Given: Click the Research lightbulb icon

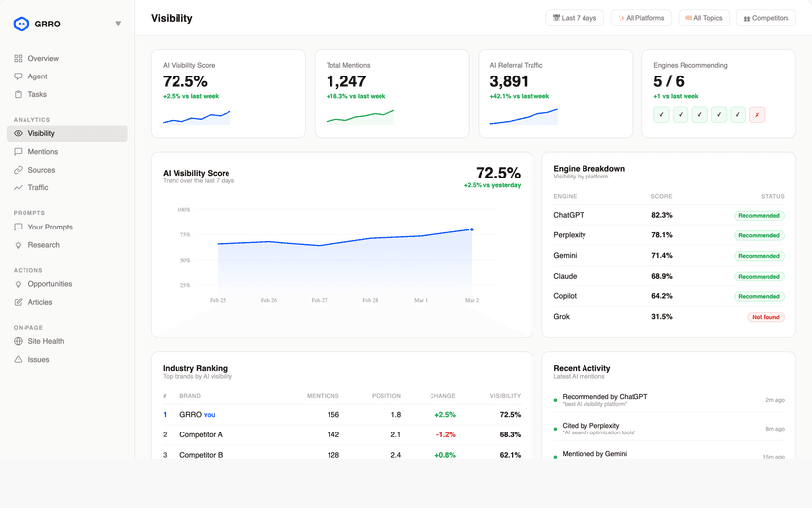Looking at the screenshot, I should point(19,245).
